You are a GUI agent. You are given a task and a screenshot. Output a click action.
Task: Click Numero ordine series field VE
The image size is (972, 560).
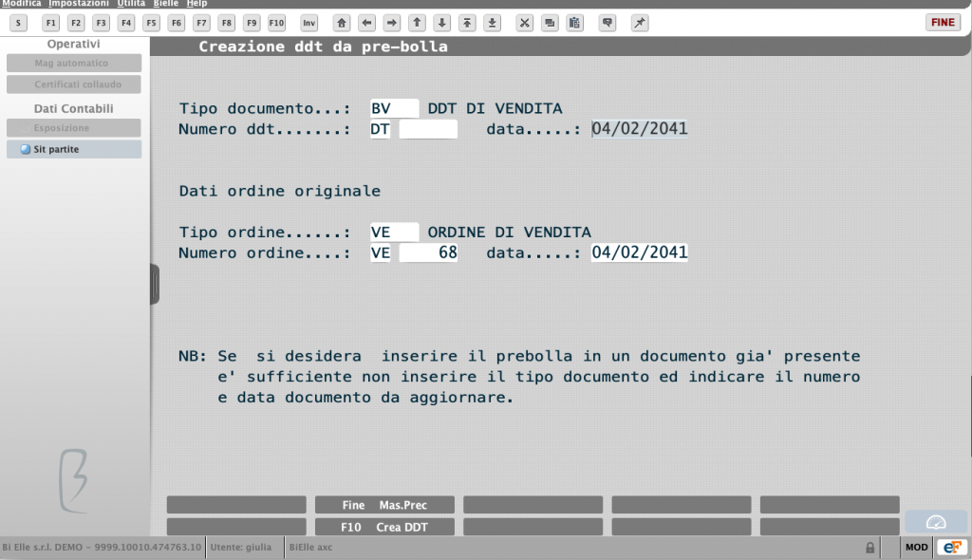tap(380, 253)
